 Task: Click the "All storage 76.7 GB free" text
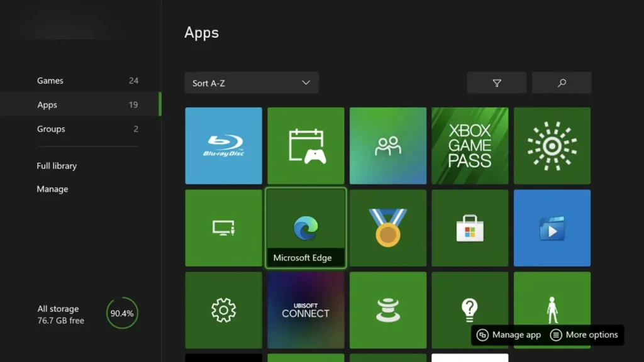pos(61,314)
